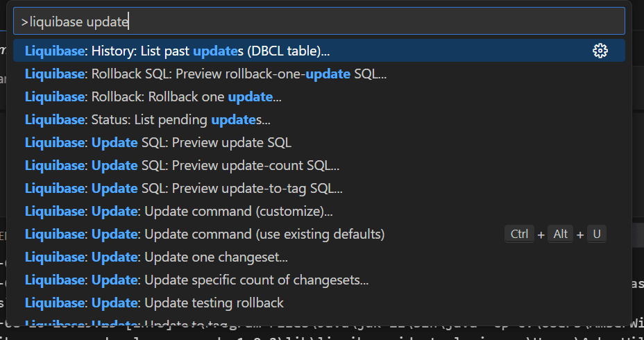Run History: List past updates command
This screenshot has height=340, width=644.
point(177,51)
